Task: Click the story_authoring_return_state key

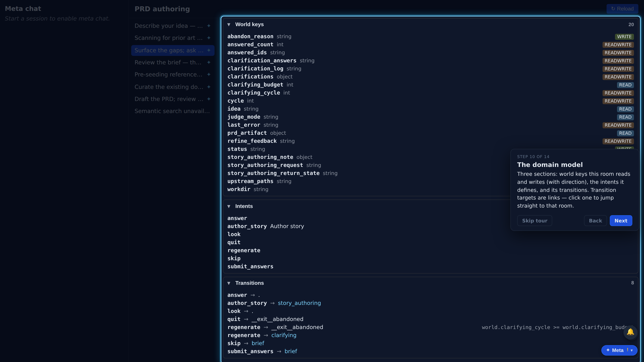Action: tap(273, 173)
